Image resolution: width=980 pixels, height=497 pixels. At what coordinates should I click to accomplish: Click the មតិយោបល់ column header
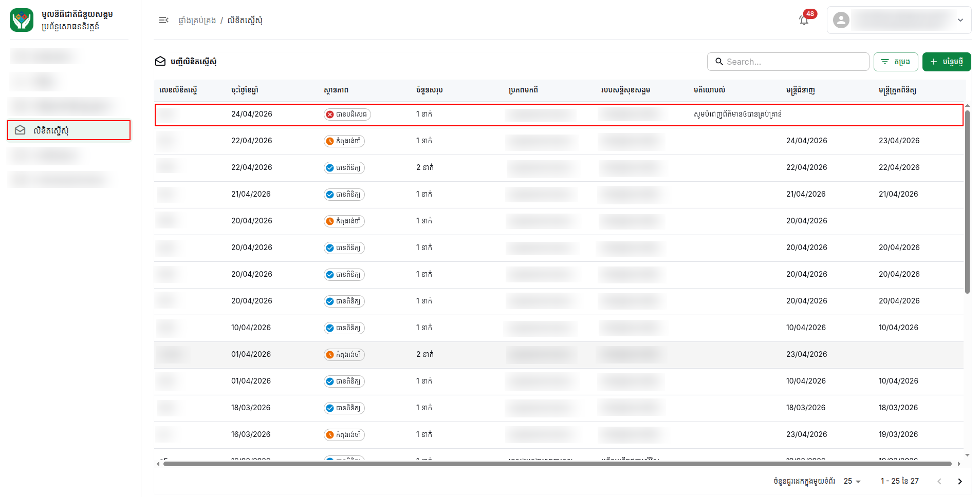[709, 90]
